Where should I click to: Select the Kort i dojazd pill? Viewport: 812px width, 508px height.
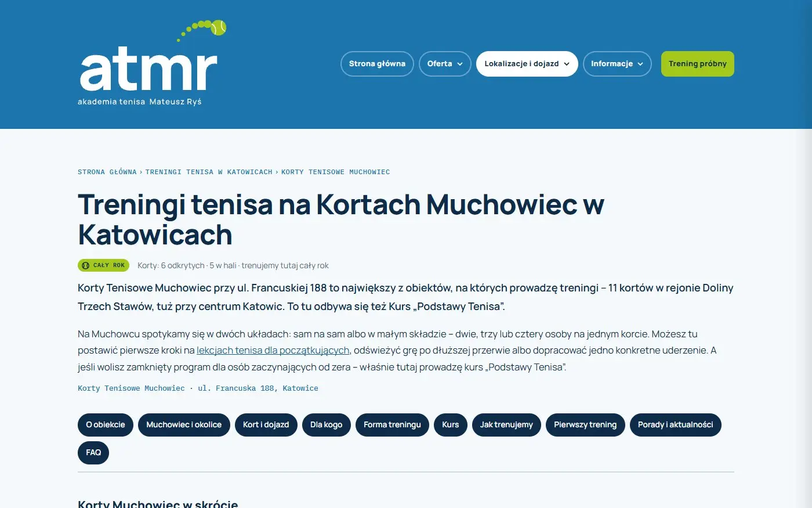click(x=266, y=425)
